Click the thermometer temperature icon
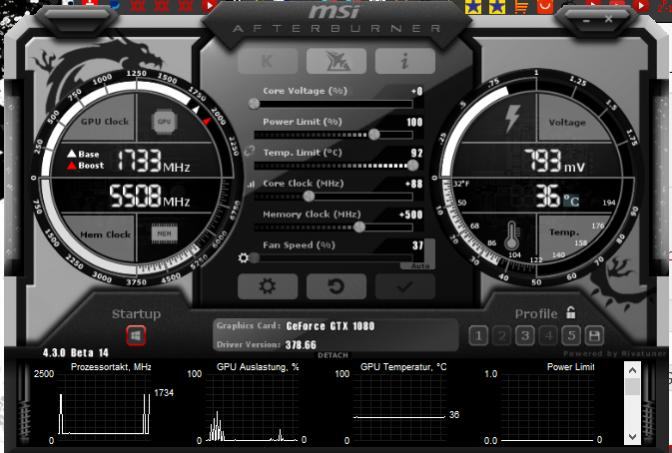This screenshot has height=453, width=672. pos(512,235)
